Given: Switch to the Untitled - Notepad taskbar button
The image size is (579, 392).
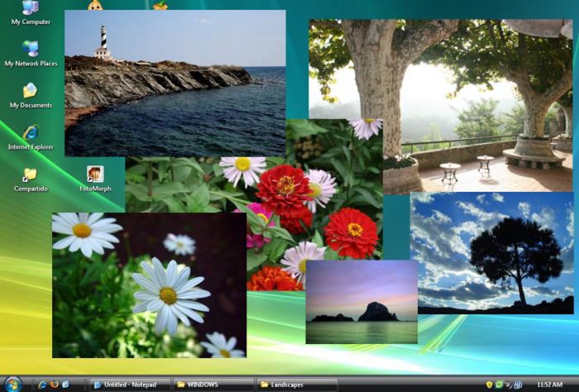Looking at the screenshot, I should [x=130, y=385].
